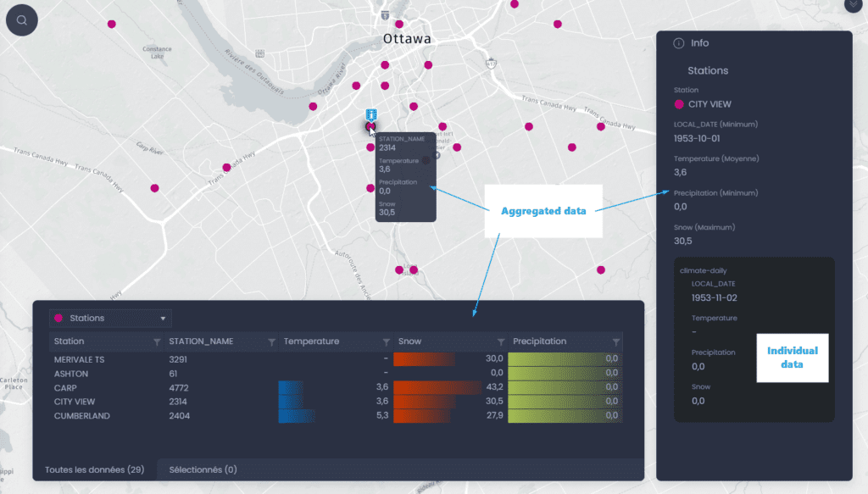Filter the Station column
Image resolution: width=868 pixels, height=494 pixels.
point(157,341)
